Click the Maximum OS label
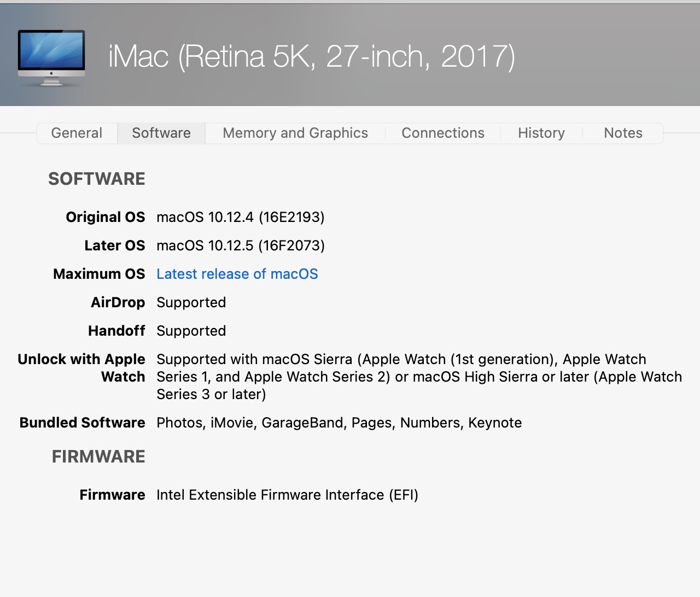700x597 pixels. point(99,274)
